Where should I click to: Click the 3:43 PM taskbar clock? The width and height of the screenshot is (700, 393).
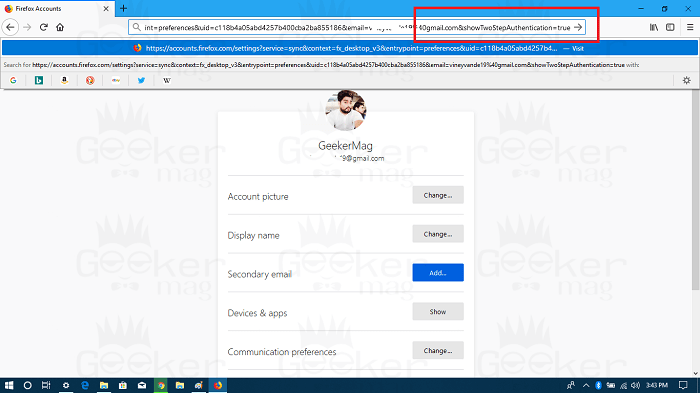click(x=657, y=385)
